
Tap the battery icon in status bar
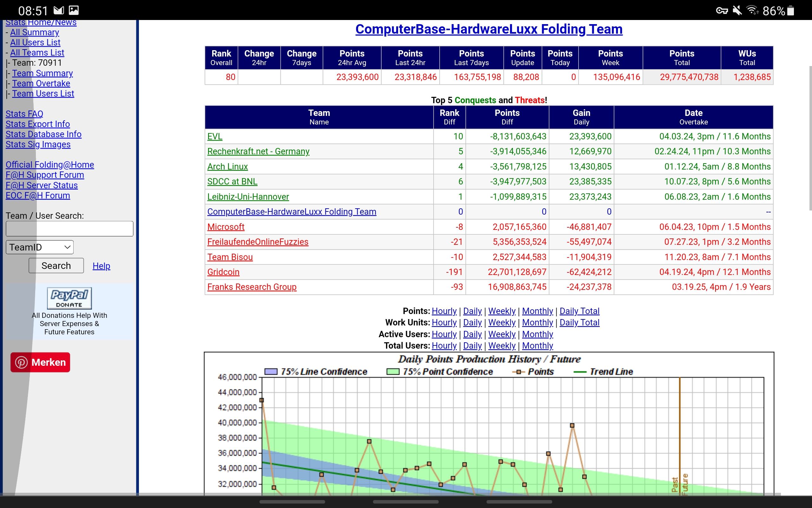(790, 11)
